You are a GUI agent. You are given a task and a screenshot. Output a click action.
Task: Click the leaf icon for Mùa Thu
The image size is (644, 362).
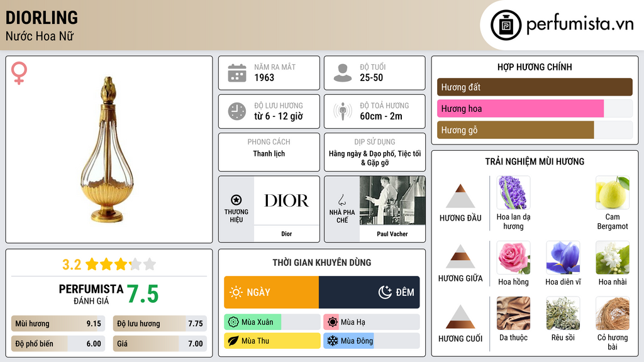[233, 341]
